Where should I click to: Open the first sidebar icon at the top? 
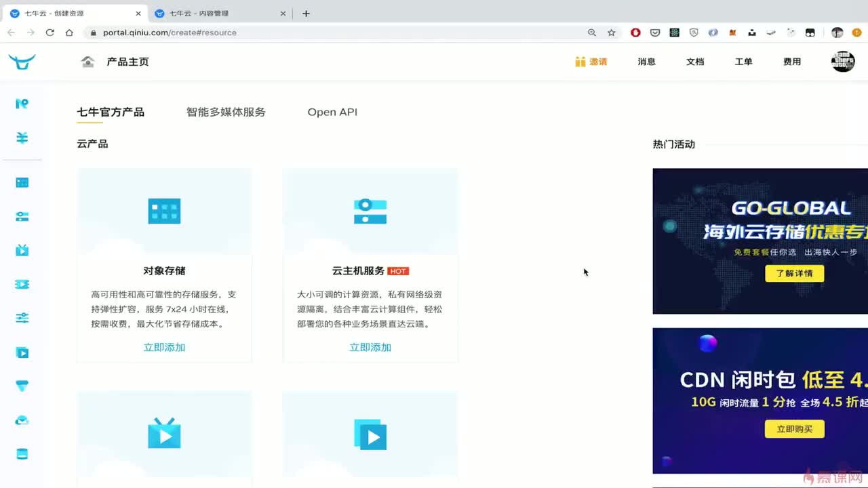(22, 103)
